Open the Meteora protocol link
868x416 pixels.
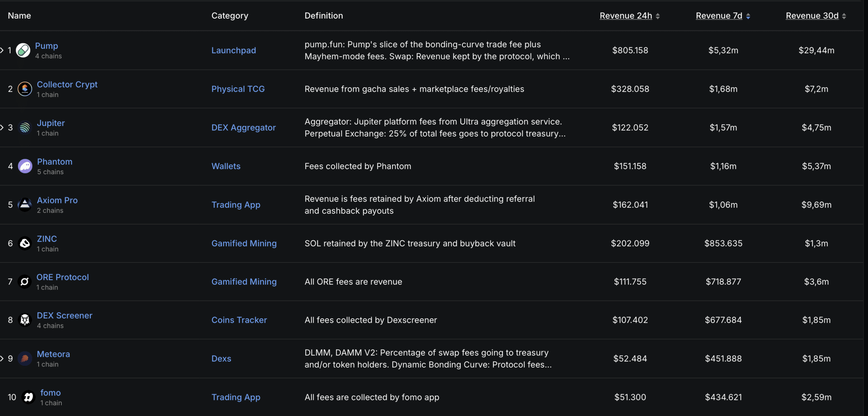click(53, 354)
